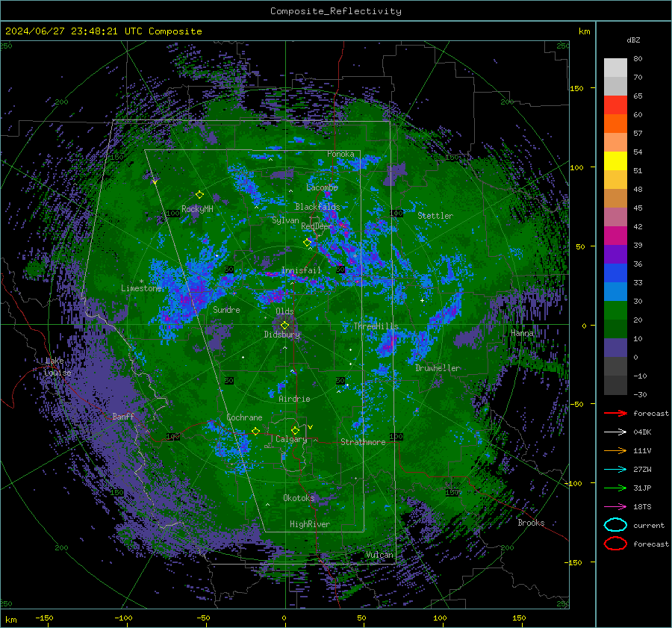Click the yellow radar site marker above Didsbury

coord(284,326)
